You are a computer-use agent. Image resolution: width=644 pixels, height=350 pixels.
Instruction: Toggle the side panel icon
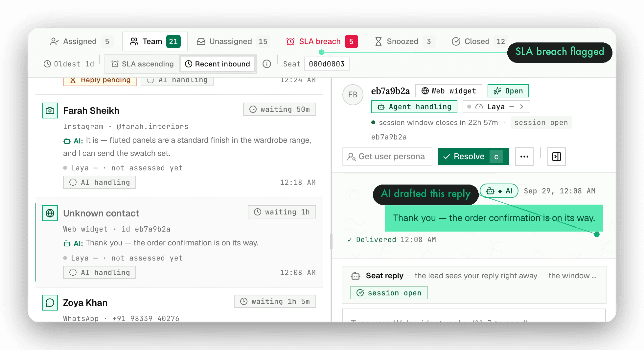[x=557, y=157]
